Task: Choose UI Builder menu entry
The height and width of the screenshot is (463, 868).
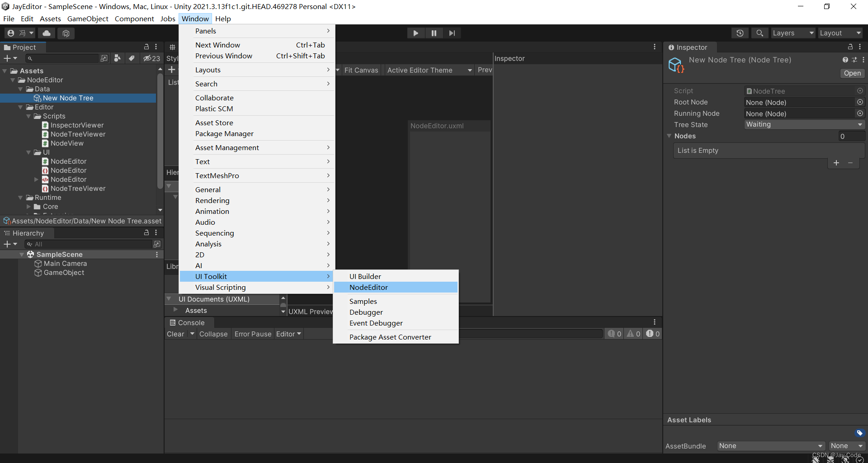Action: (x=396, y=276)
